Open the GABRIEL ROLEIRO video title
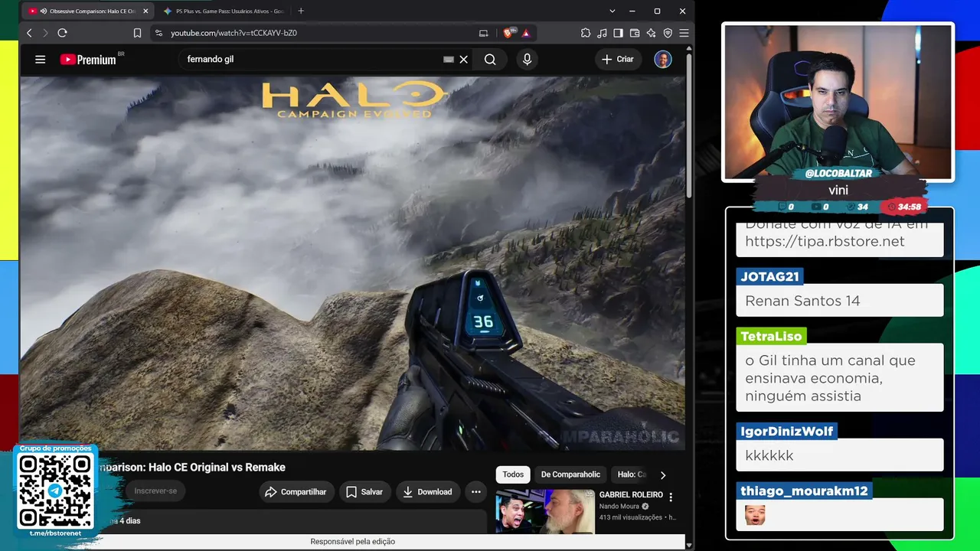This screenshot has height=551, width=980. [x=631, y=495]
